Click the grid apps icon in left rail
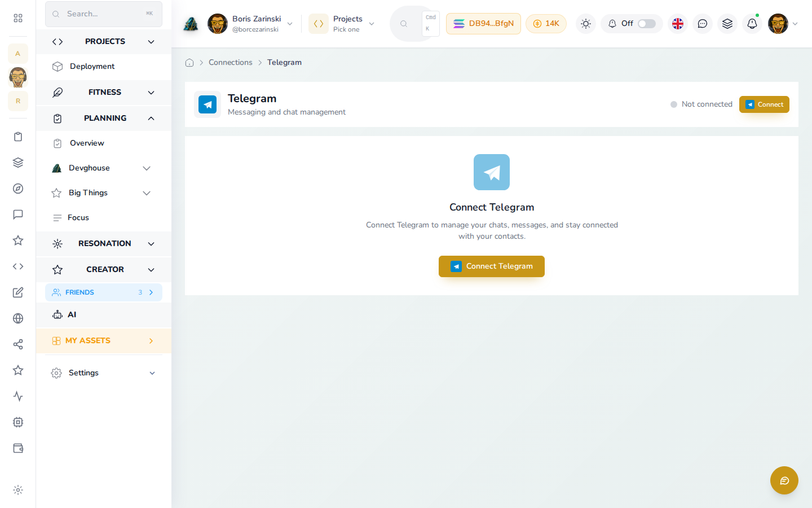The width and height of the screenshot is (812, 508). 18,18
